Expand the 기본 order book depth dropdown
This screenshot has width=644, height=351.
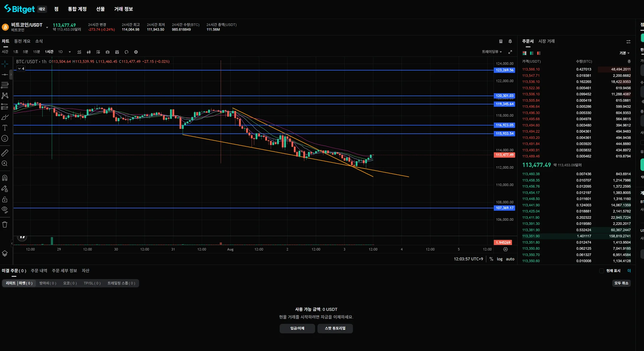point(624,53)
